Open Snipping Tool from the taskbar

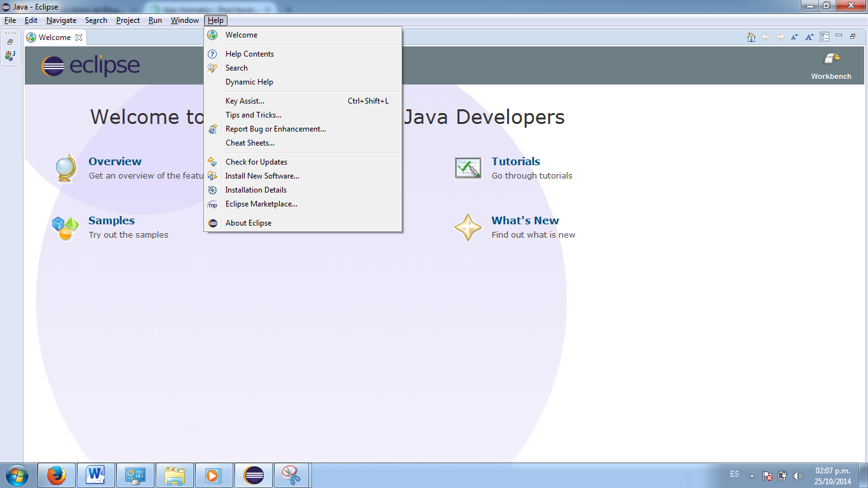coord(291,475)
